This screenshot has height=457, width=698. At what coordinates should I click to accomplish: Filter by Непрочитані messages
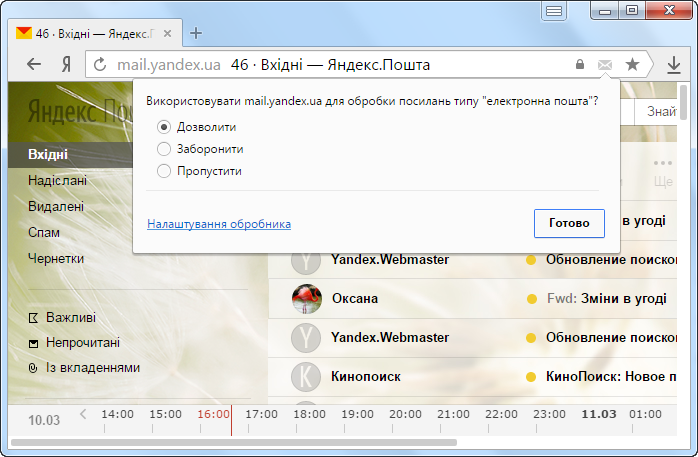click(83, 343)
